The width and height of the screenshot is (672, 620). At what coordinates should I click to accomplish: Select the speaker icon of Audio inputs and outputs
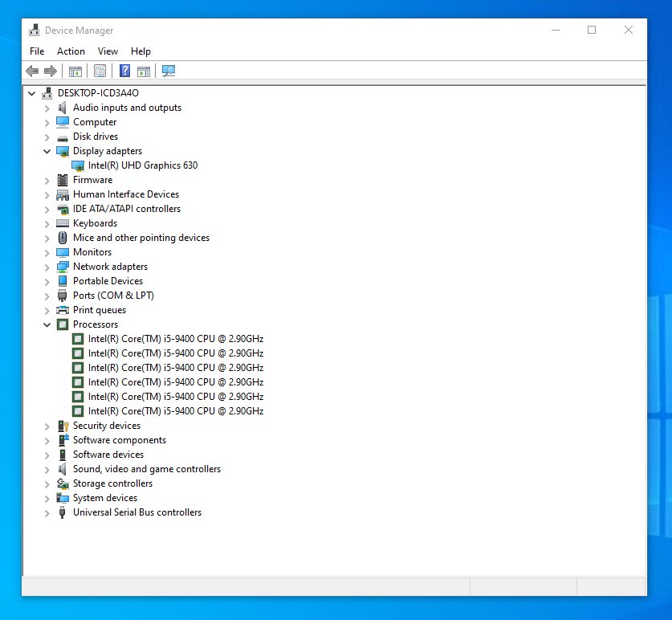(x=63, y=108)
